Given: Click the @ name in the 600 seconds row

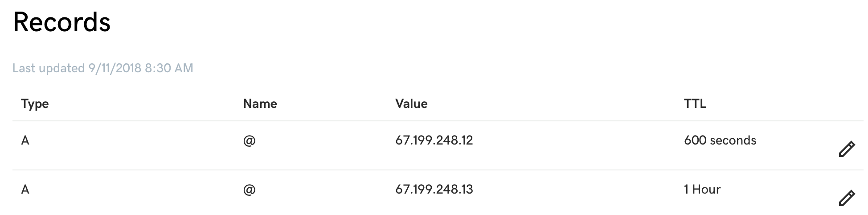Looking at the screenshot, I should pos(249,141).
